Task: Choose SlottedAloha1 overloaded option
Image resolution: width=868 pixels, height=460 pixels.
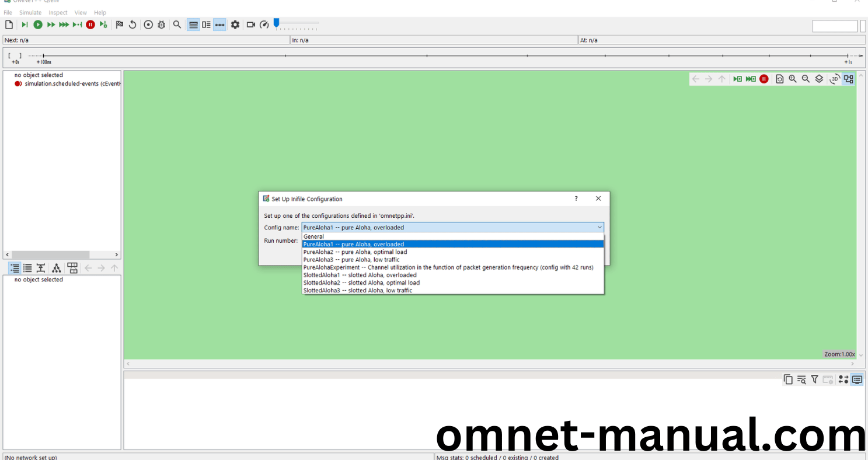Action: [453, 275]
